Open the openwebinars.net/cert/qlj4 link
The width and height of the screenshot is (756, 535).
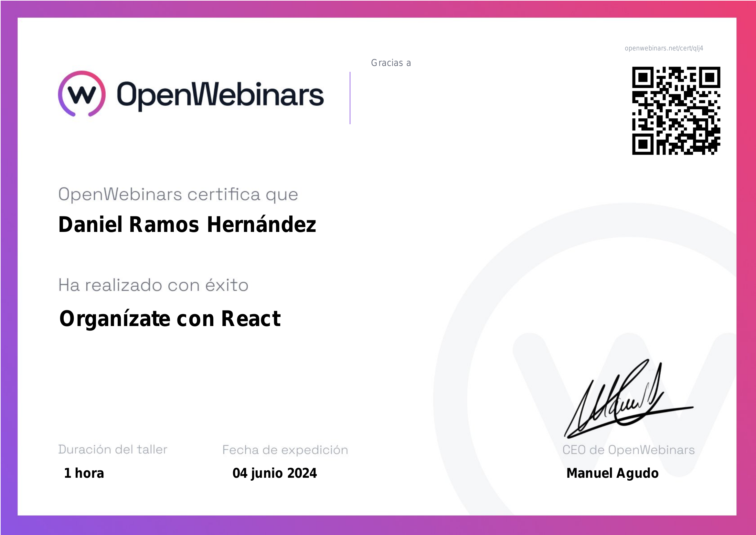(x=664, y=49)
